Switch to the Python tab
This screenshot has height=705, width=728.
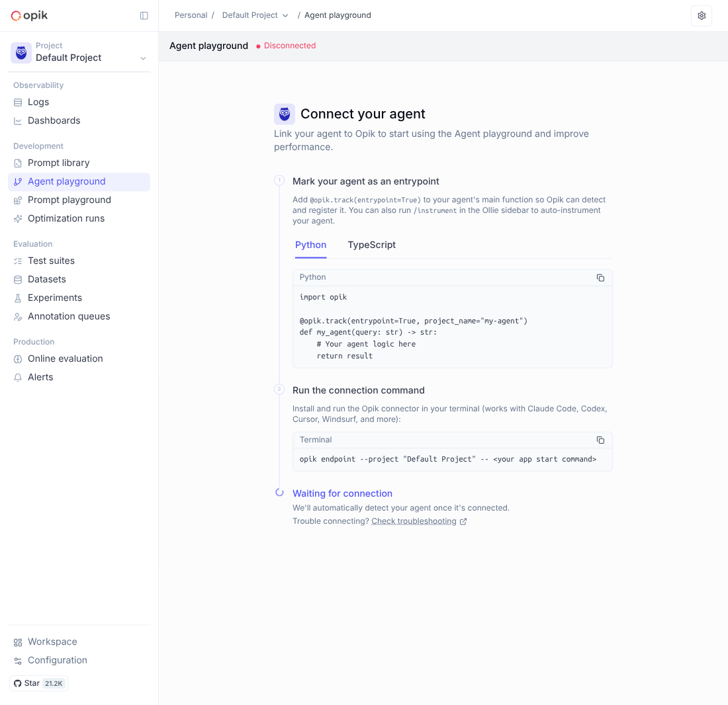[310, 245]
